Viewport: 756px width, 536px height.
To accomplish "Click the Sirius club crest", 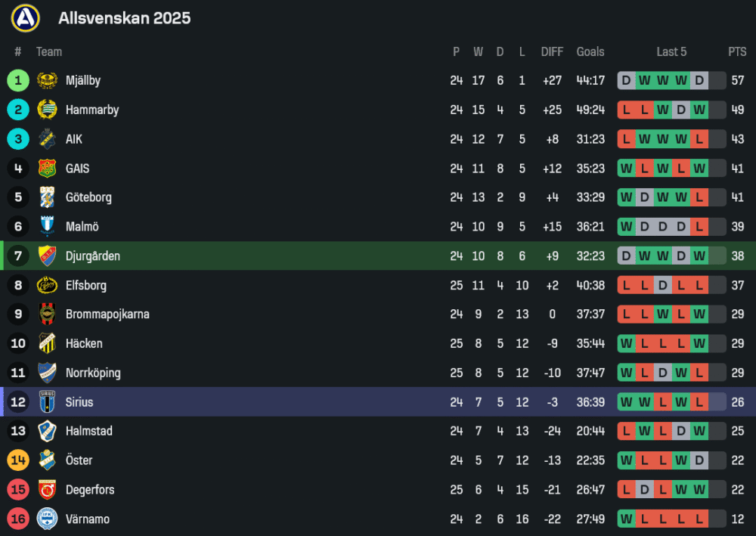I will (47, 402).
